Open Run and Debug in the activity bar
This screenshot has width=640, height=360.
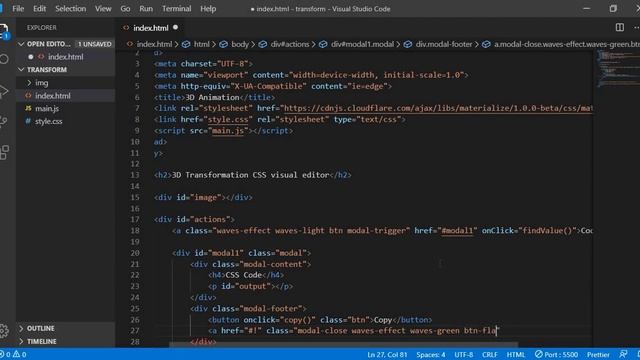pyautogui.click(x=4, y=91)
